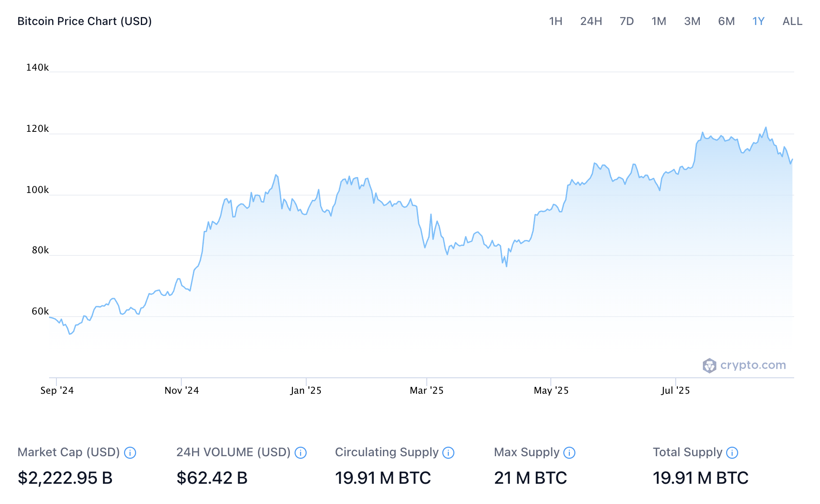The width and height of the screenshot is (820, 504).
Task: Click the Nov '24 date label
Action: click(181, 390)
